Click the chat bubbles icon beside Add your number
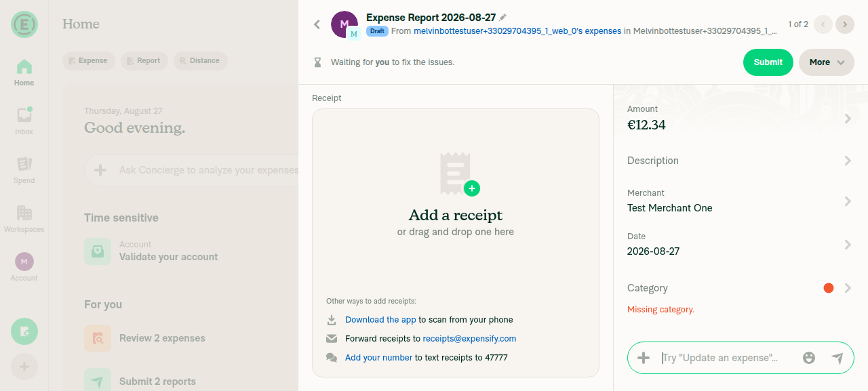Screen dimensions: 868x391 coord(332,358)
